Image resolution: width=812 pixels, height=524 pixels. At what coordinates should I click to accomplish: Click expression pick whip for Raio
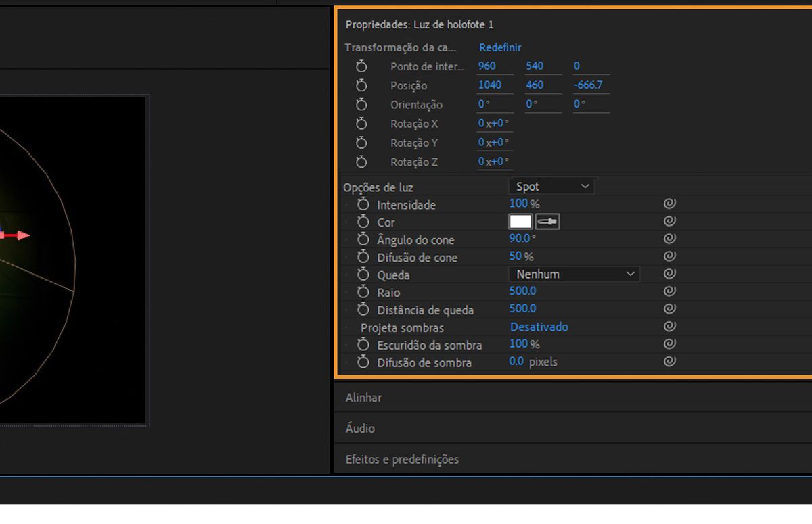coord(669,291)
